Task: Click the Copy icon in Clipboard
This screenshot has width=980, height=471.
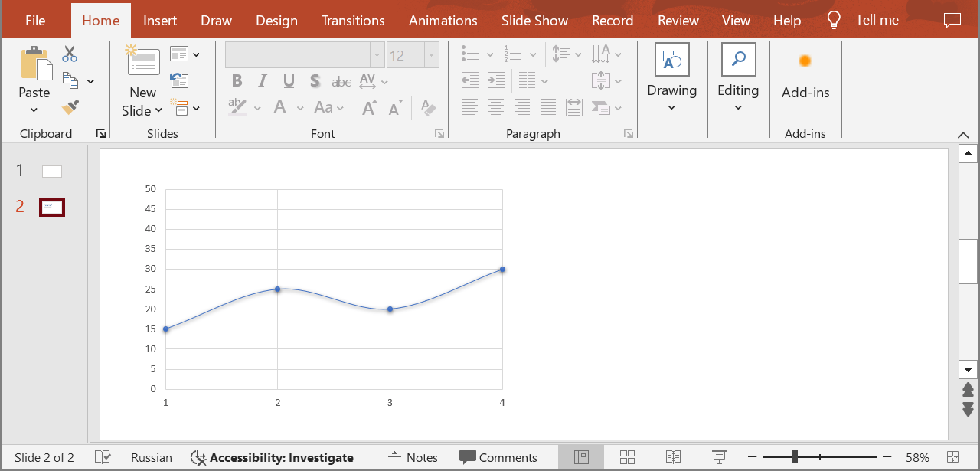Action: pyautogui.click(x=70, y=80)
